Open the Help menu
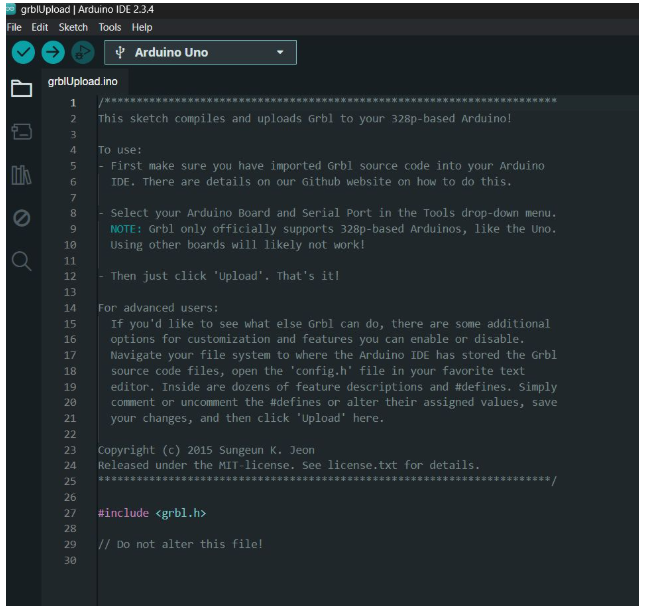Viewport: 647px width, 612px height. [142, 27]
